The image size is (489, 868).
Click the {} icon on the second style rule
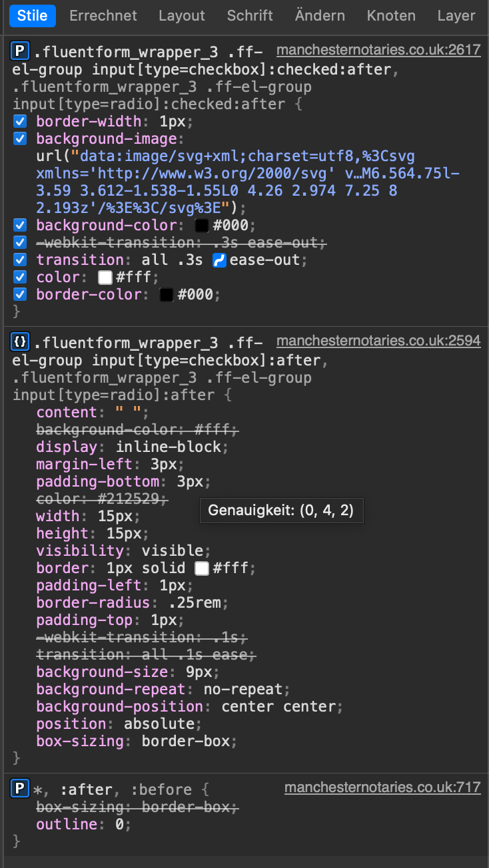click(19, 341)
